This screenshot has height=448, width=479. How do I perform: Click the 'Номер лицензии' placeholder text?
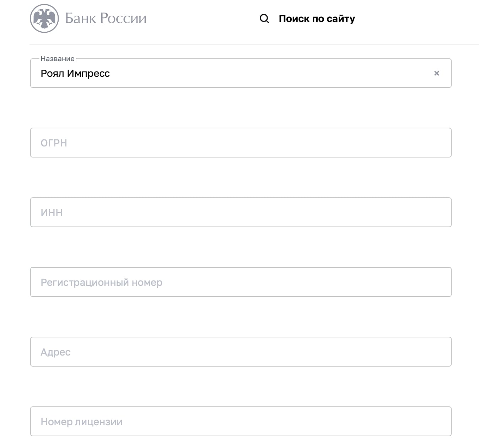82,422
